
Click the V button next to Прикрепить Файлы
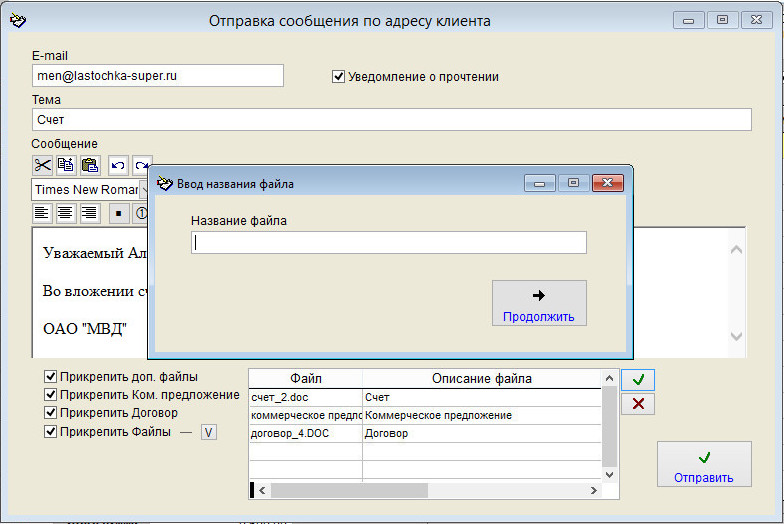[x=208, y=432]
